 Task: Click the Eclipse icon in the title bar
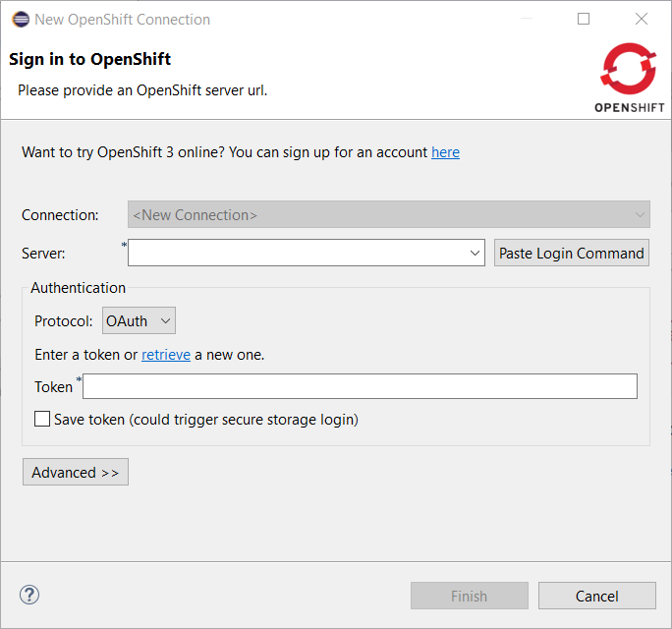[20, 19]
